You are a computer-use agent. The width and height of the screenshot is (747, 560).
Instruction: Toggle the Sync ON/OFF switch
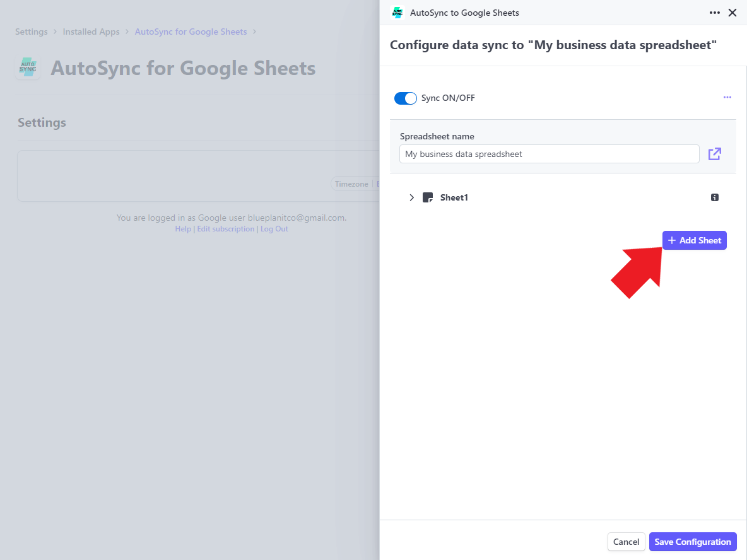(406, 98)
